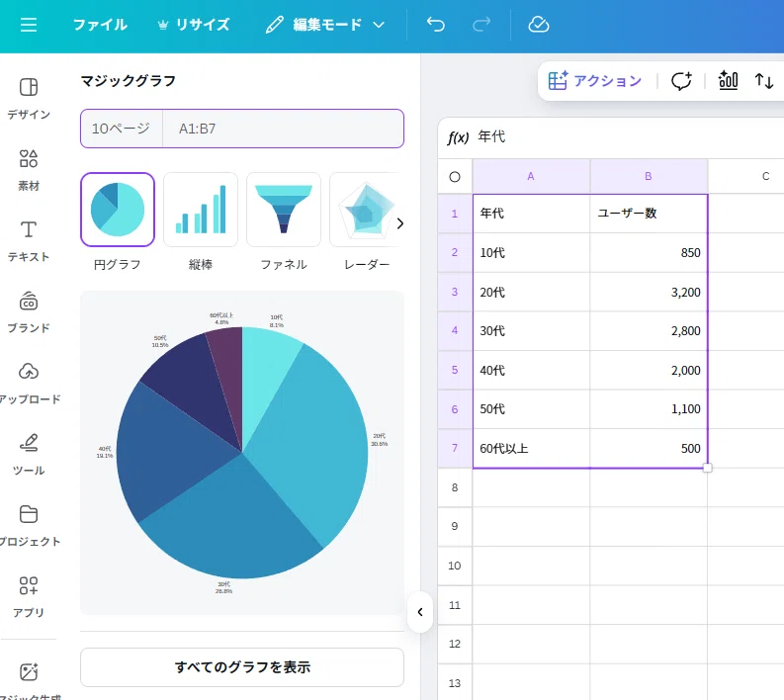784x700 pixels.
Task: Open the リサイズ menu
Action: click(x=194, y=25)
